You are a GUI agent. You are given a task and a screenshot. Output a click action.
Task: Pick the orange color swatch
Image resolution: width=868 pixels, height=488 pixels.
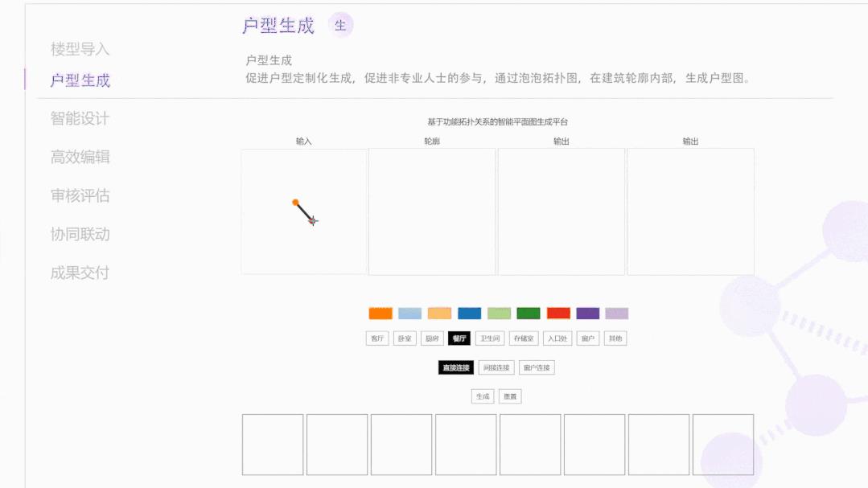tap(381, 314)
